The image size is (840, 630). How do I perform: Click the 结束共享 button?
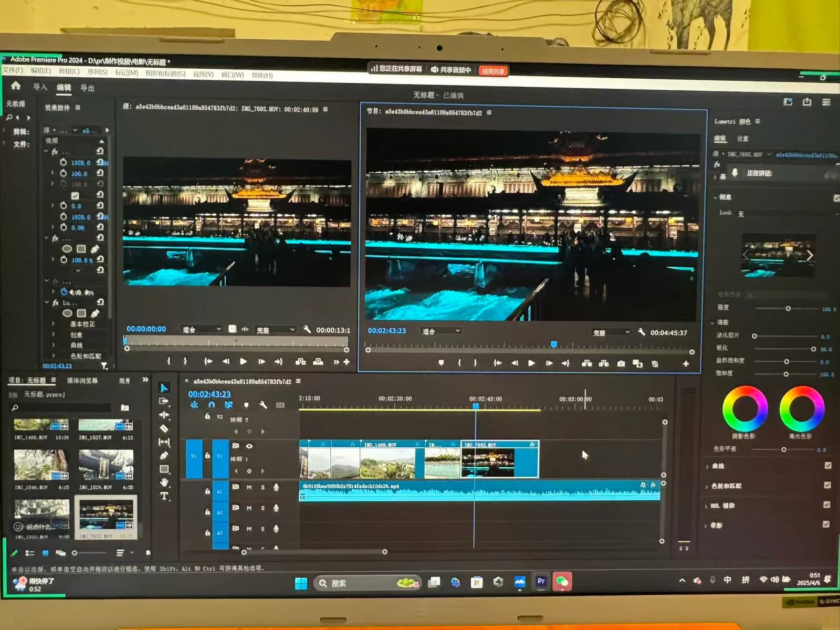(493, 71)
